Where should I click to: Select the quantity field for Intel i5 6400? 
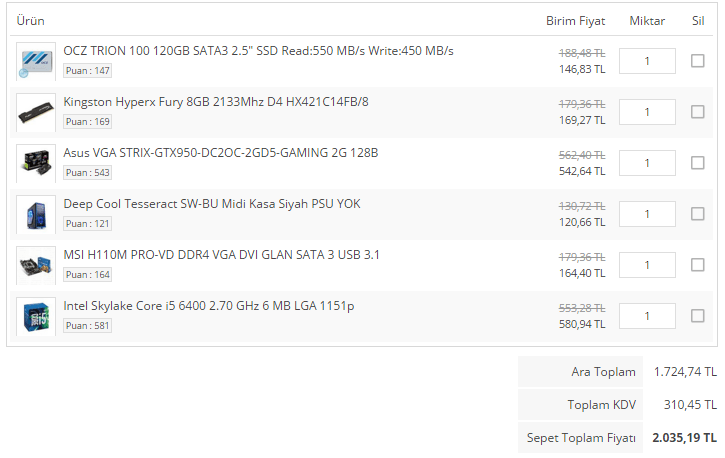pyautogui.click(x=647, y=316)
